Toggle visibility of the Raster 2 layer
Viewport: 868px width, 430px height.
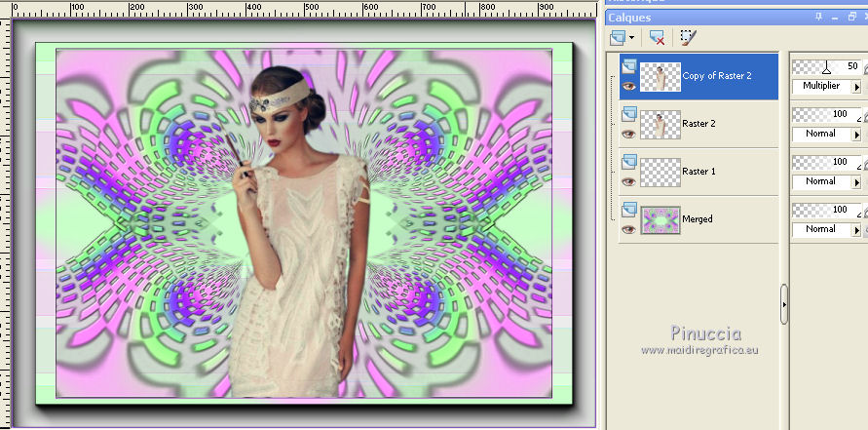coord(628,134)
